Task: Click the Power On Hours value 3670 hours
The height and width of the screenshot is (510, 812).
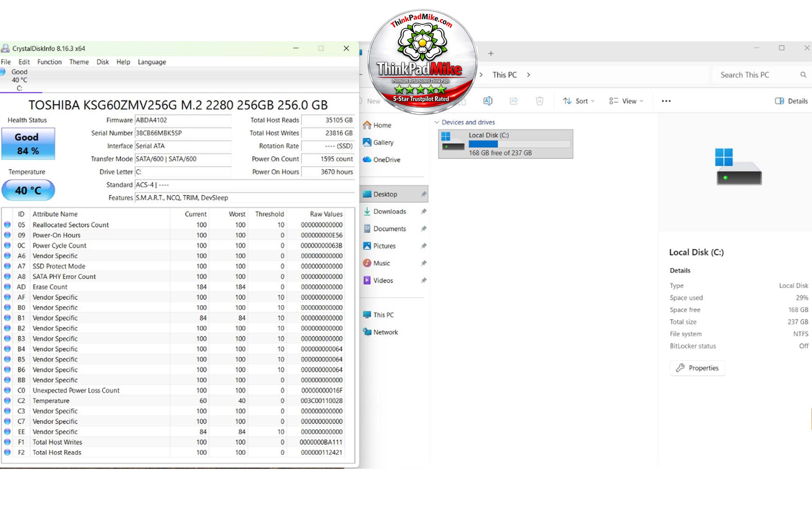Action: (328, 172)
